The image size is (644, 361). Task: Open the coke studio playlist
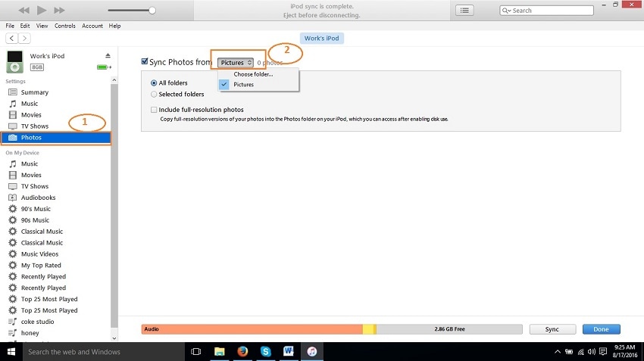[x=37, y=322]
